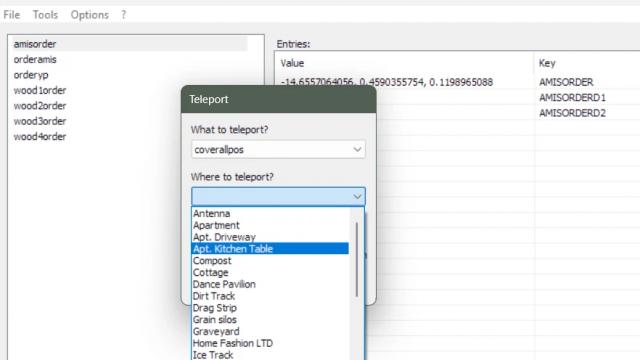This screenshot has width=640, height=360.
Task: Click the Teleport dialog title bar
Action: coord(278,99)
